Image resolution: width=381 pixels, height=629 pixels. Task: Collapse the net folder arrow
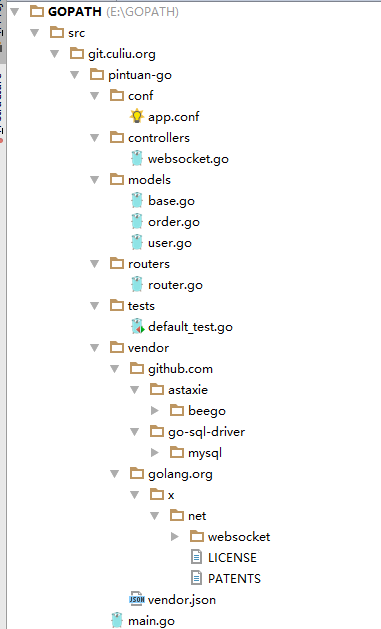pyautogui.click(x=155, y=515)
